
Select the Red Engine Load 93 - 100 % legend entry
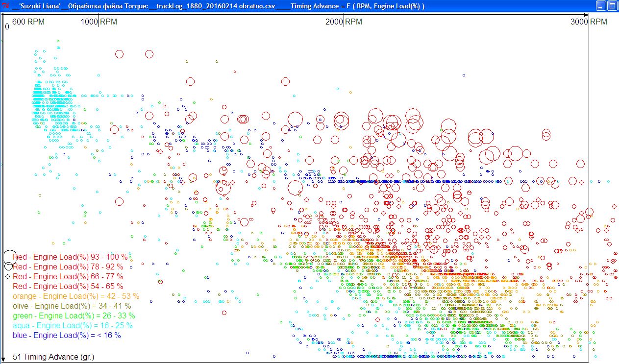(70, 257)
